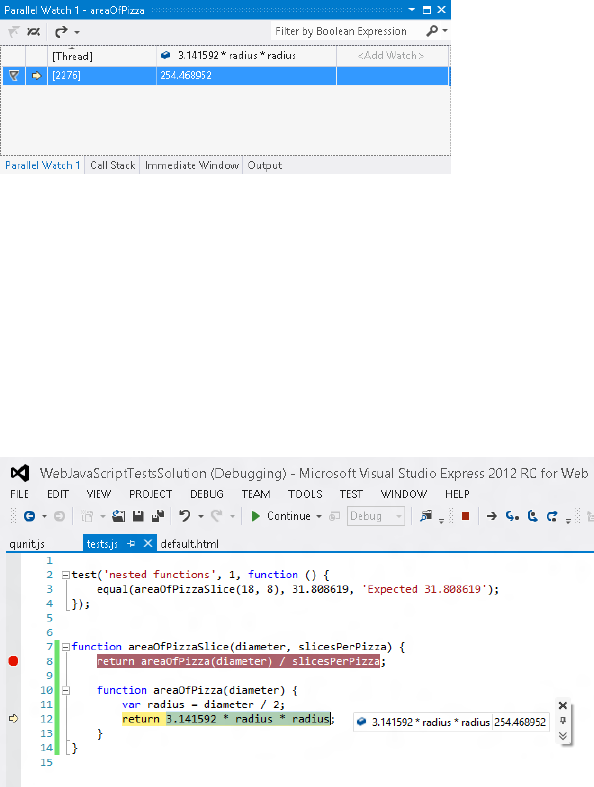Expand DataTip comments double-chevron

pyautogui.click(x=563, y=736)
